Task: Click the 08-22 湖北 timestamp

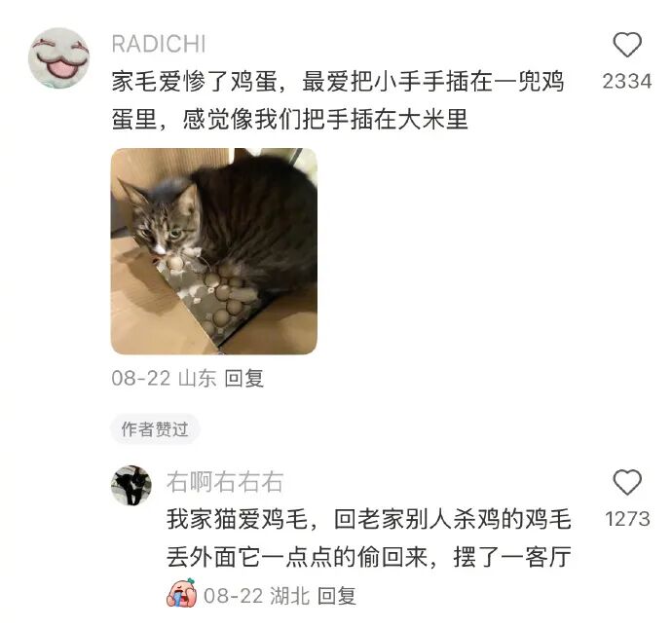Action: click(256, 596)
